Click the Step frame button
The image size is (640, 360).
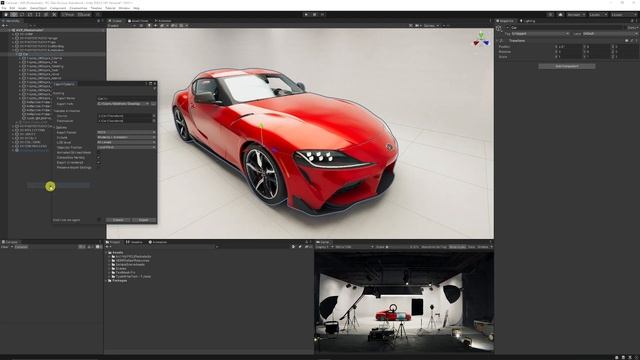tap(322, 14)
